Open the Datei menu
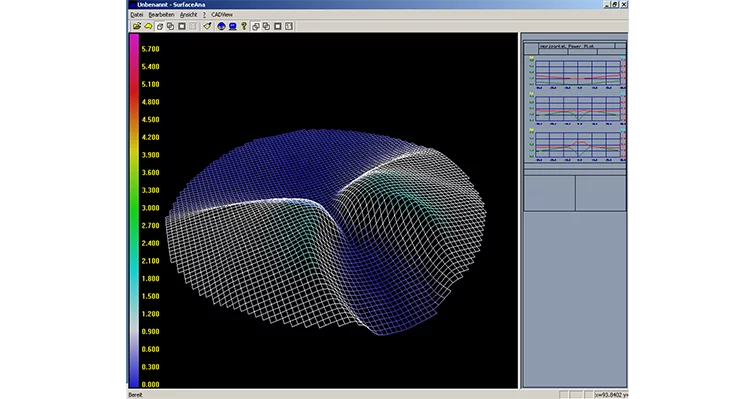This screenshot has height=399, width=755. pos(137,15)
